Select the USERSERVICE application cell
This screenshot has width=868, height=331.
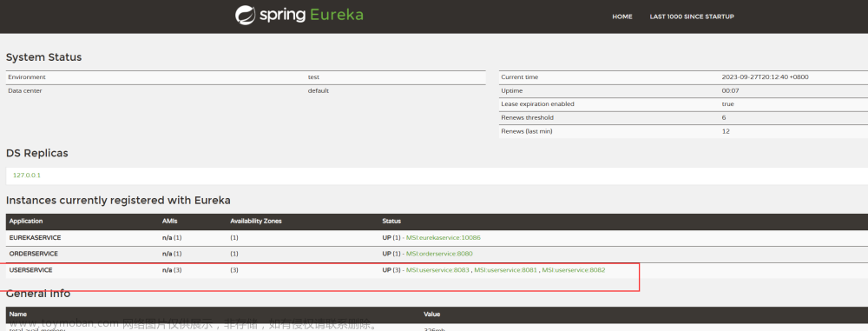pyautogui.click(x=30, y=270)
